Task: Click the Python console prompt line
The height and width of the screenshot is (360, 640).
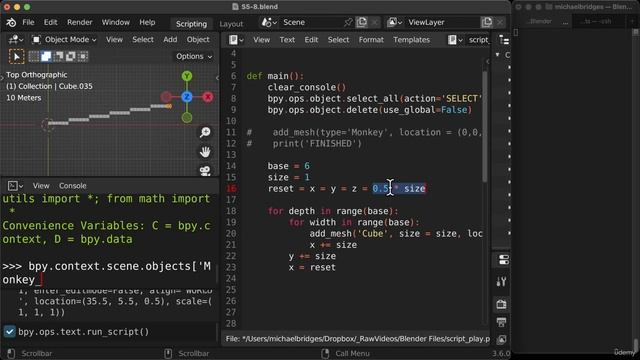Action: point(107,273)
